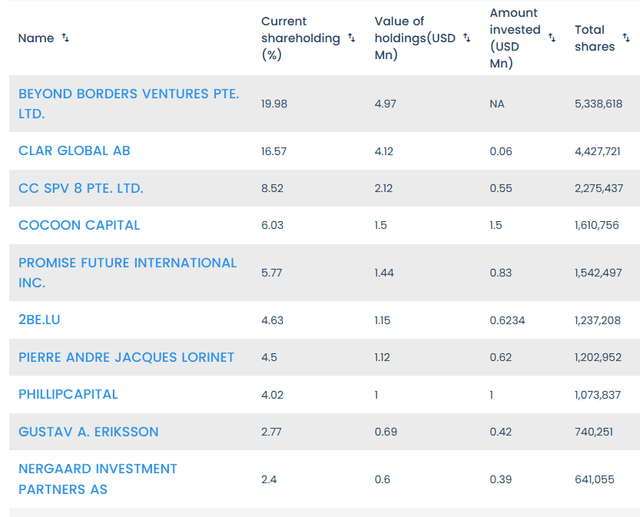This screenshot has height=517, width=640.
Task: Click the Name column header text
Action: click(x=36, y=38)
